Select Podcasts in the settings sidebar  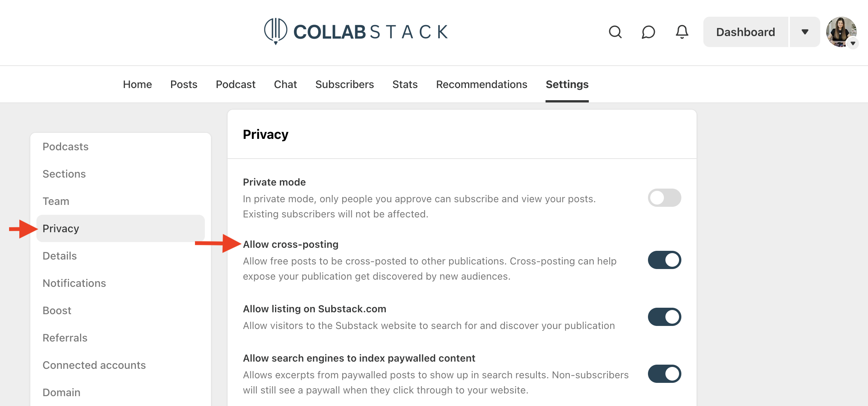[x=66, y=146]
